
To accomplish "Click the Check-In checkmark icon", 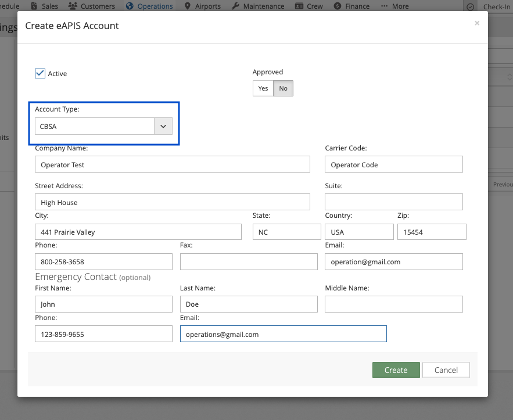I will (x=471, y=6).
